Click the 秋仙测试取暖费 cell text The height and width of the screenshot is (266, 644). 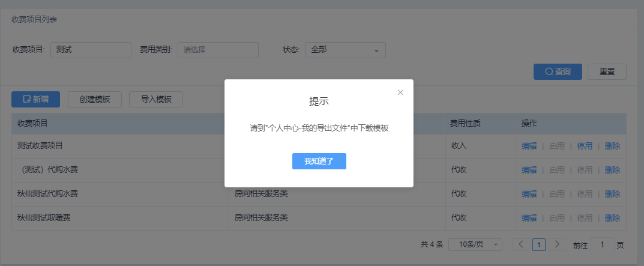tap(44, 217)
